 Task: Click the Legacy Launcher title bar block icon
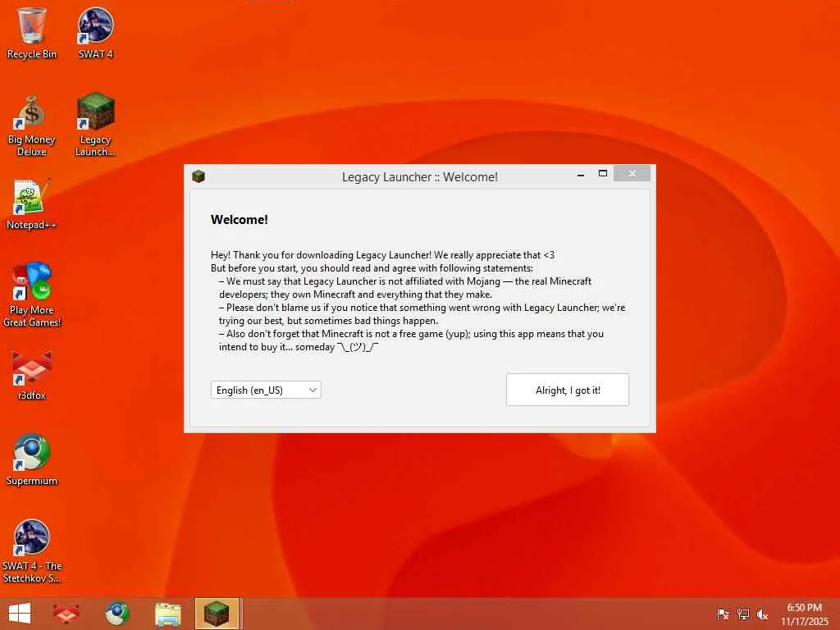(199, 176)
